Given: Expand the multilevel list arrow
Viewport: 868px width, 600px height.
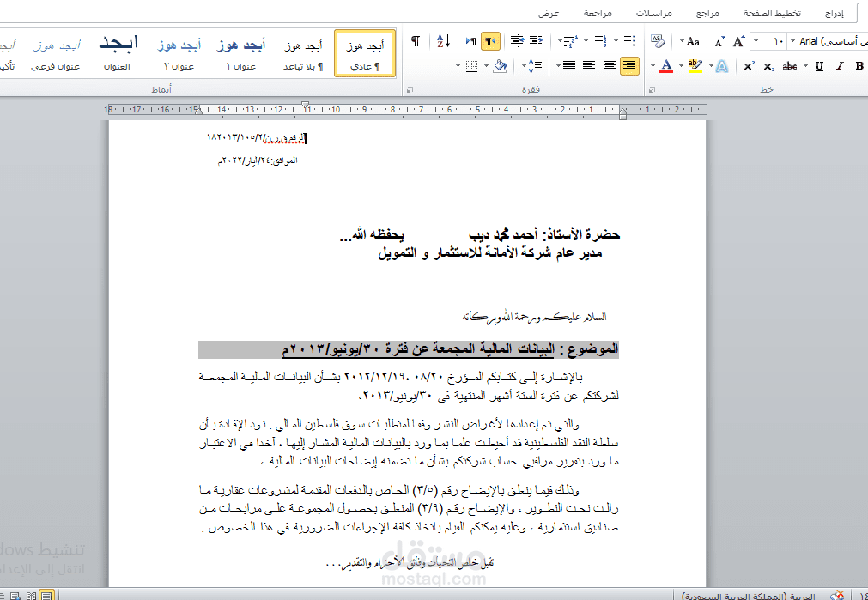Looking at the screenshot, I should coord(561,41).
